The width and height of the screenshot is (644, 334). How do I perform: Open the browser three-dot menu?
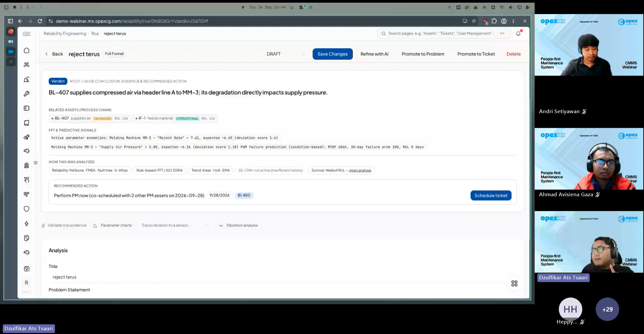tap(513, 21)
